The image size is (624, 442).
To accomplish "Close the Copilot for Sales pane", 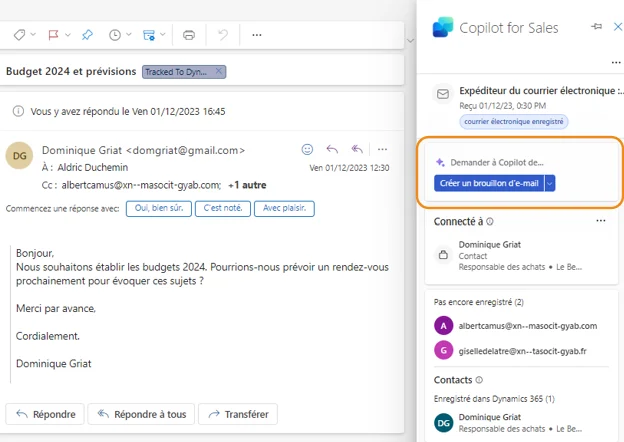I will point(618,27).
